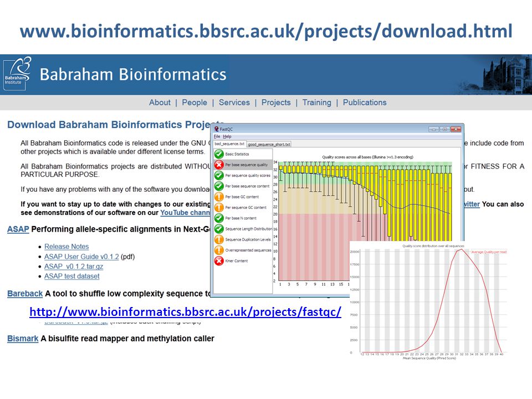The width and height of the screenshot is (532, 399).
Task: Open the ASAP project link
Action: click(x=18, y=229)
